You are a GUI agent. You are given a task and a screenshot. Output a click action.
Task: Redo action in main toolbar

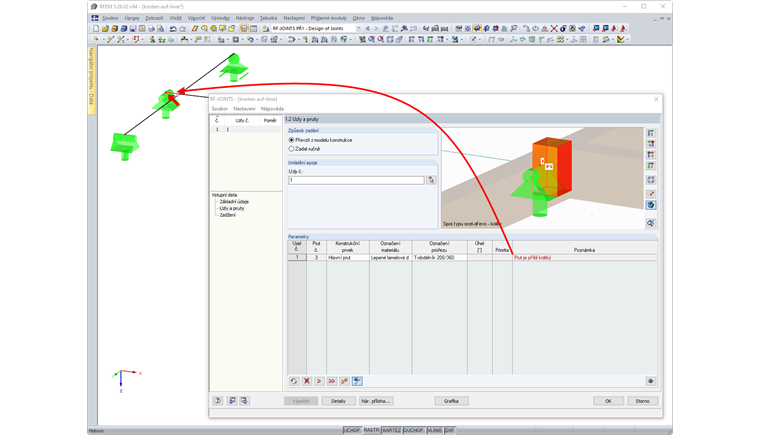[x=182, y=29]
